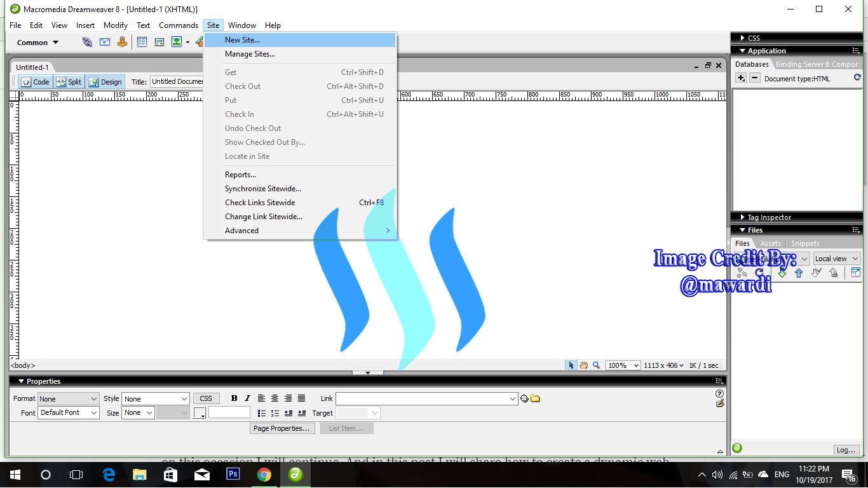
Task: Toggle italic formatting in Properties
Action: coord(247,398)
